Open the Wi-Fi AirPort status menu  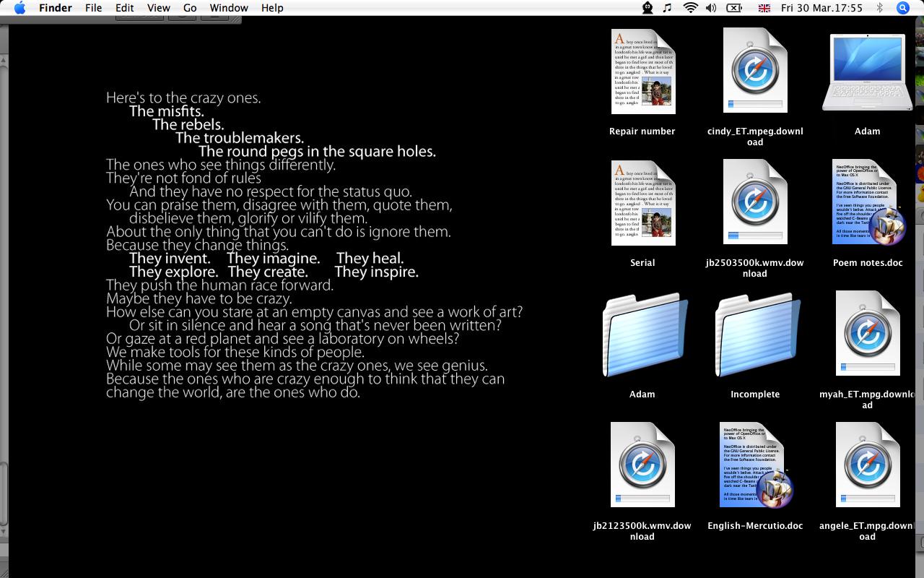click(x=690, y=8)
